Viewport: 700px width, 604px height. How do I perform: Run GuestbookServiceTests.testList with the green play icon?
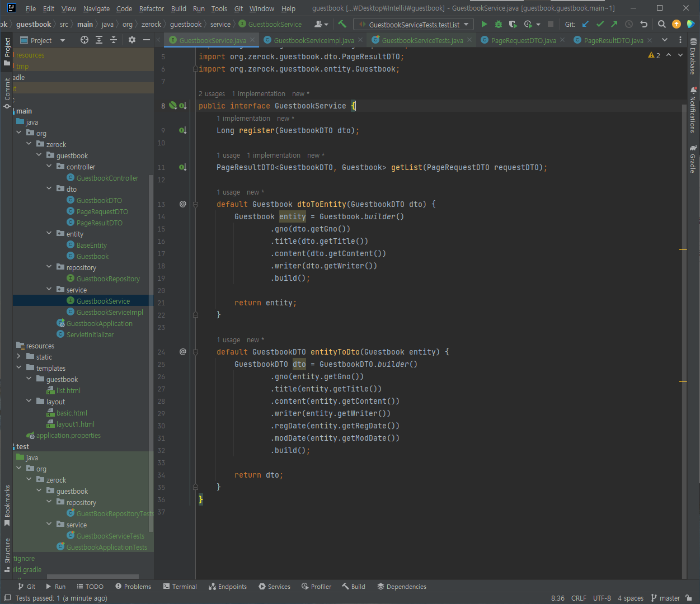tap(484, 24)
